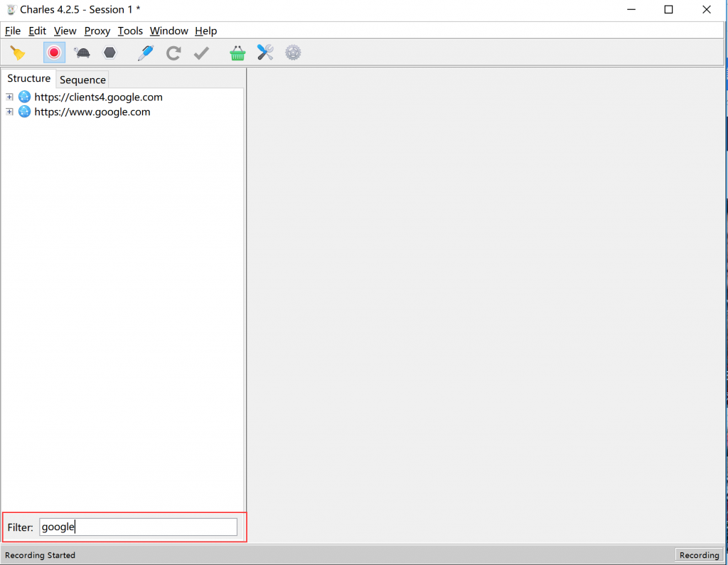
Task: Click the green basket icon
Action: (x=237, y=53)
